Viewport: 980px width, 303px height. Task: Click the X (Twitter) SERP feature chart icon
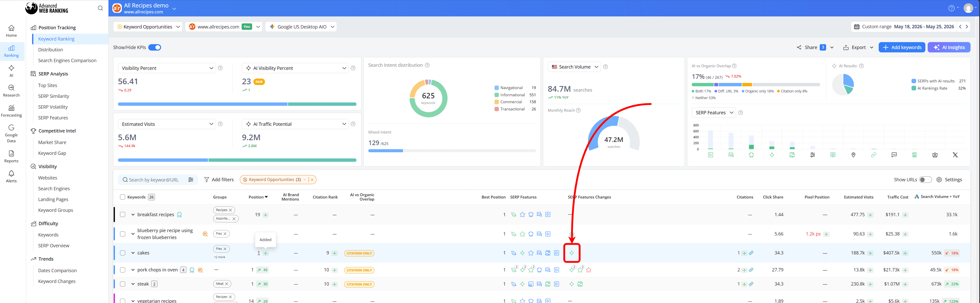pos(955,155)
